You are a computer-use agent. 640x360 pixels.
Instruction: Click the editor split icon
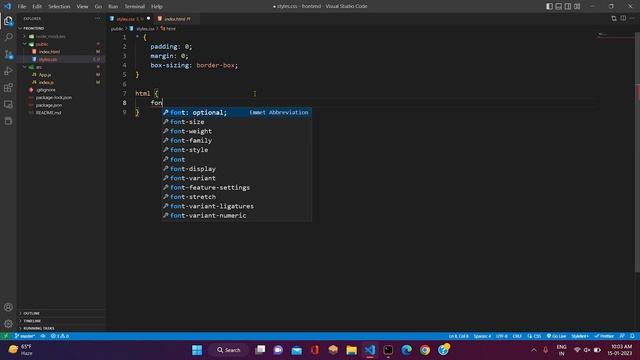(623, 18)
